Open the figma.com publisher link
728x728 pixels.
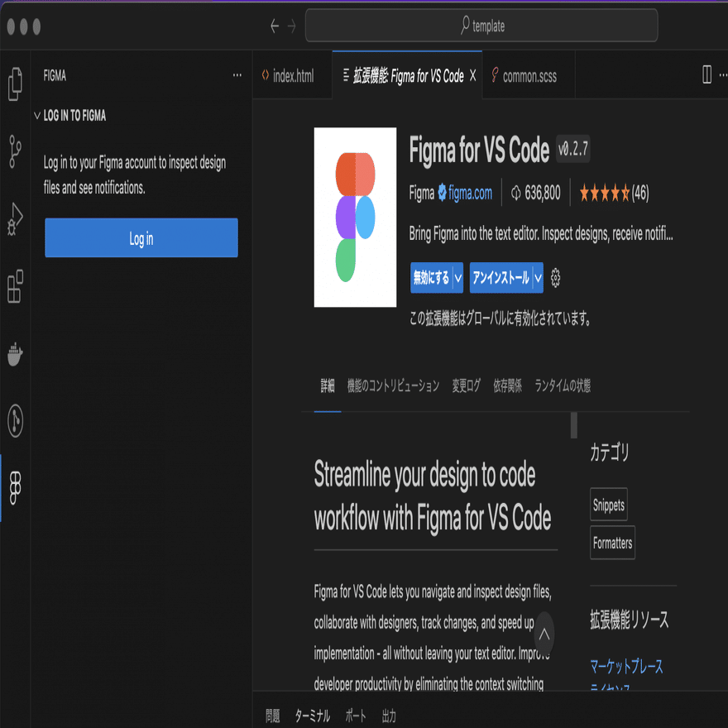click(x=471, y=193)
